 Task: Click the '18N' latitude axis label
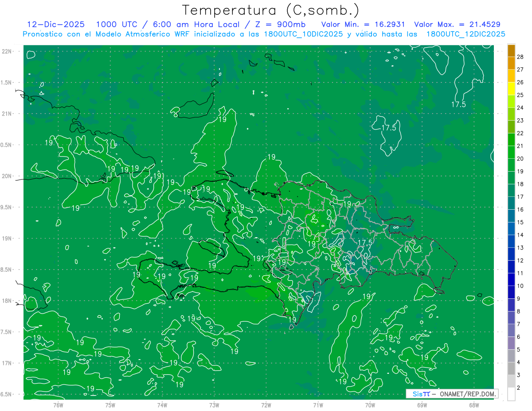(7, 301)
